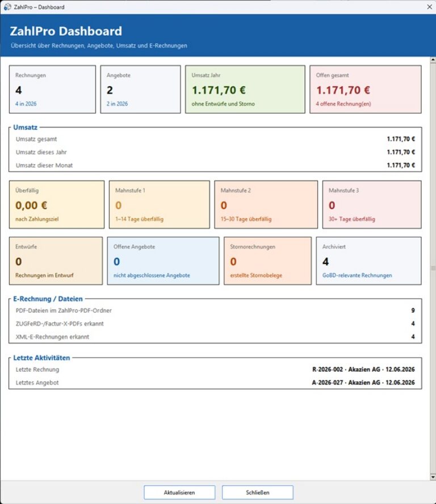This screenshot has height=504, width=436.
Task: Click '15–30 Tage überfällig' text
Action: [x=246, y=219]
